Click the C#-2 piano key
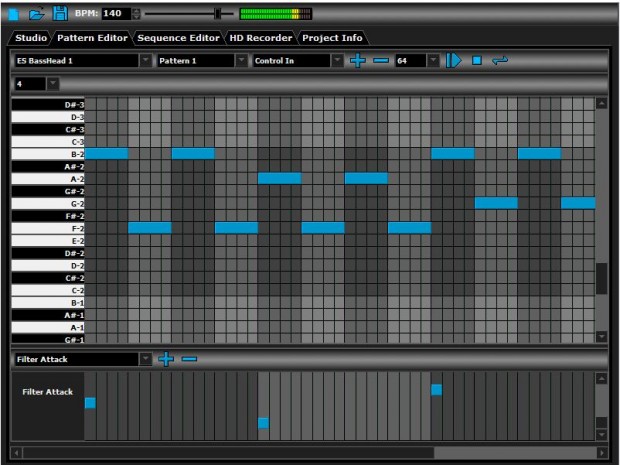Viewport: 620px width, 465px height. [48, 278]
